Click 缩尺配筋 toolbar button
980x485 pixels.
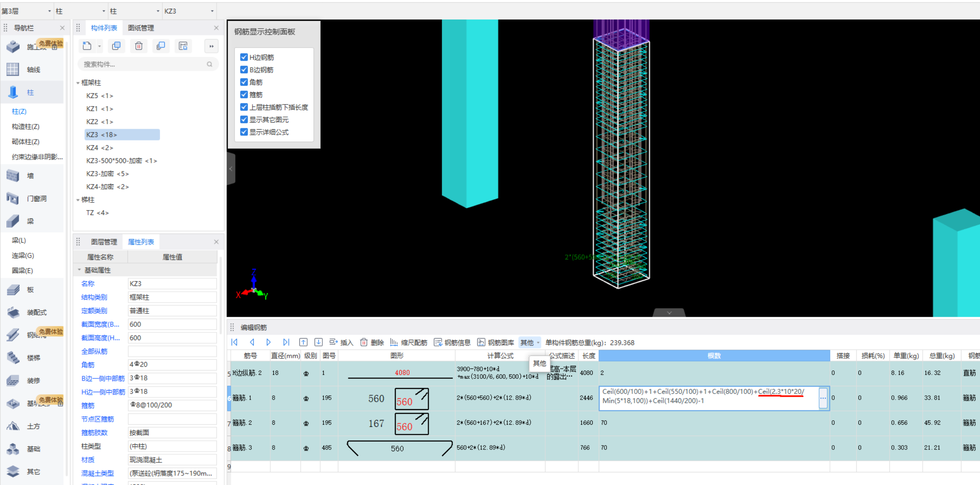409,342
